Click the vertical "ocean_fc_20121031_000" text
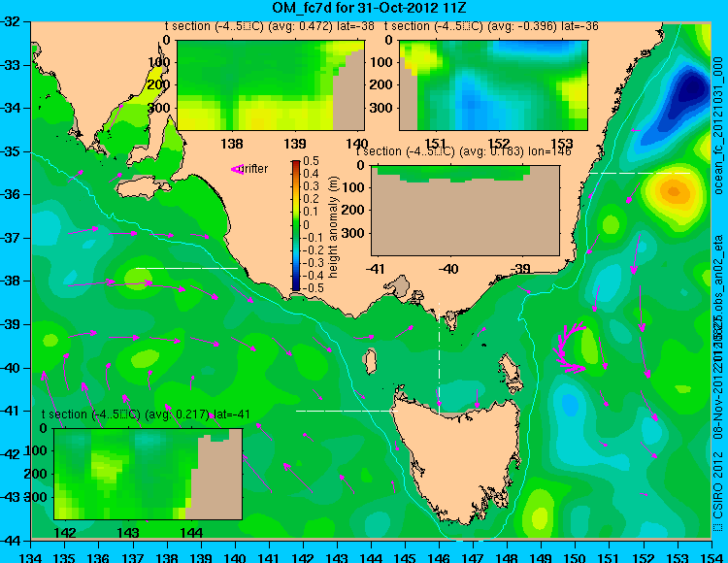This screenshot has height=563, width=728. [718, 125]
